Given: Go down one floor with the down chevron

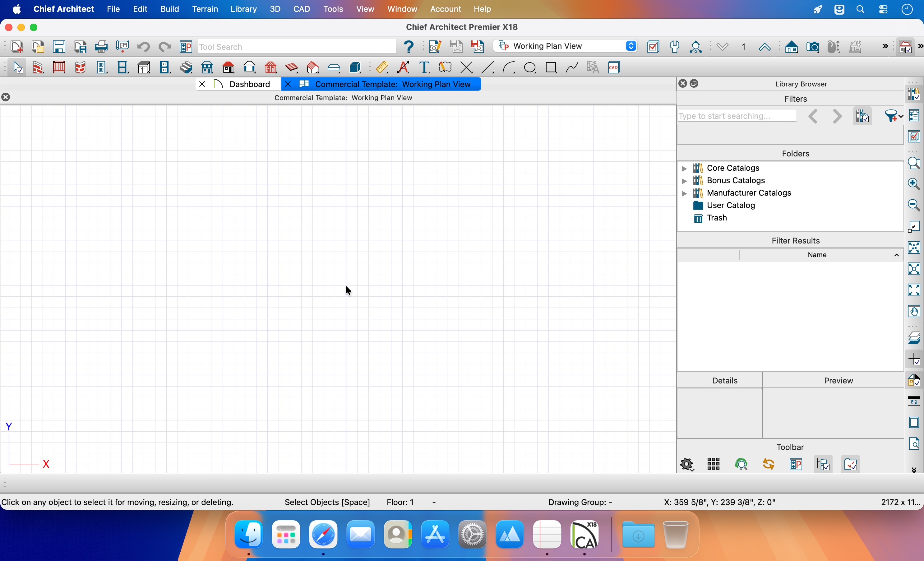Looking at the screenshot, I should [722, 47].
